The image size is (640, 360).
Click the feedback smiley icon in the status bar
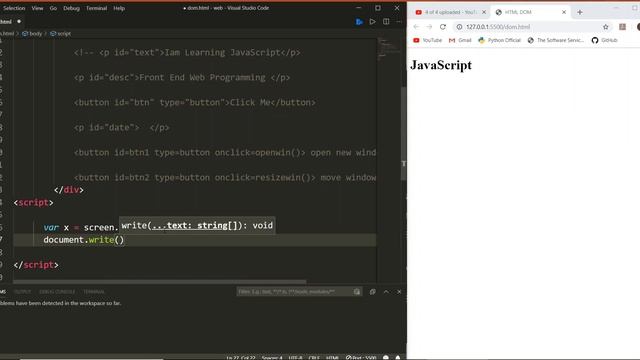[x=386, y=358]
